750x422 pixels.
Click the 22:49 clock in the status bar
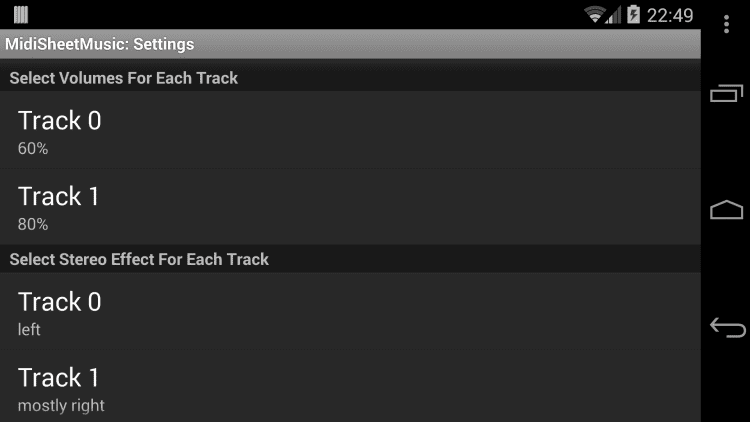670,15
